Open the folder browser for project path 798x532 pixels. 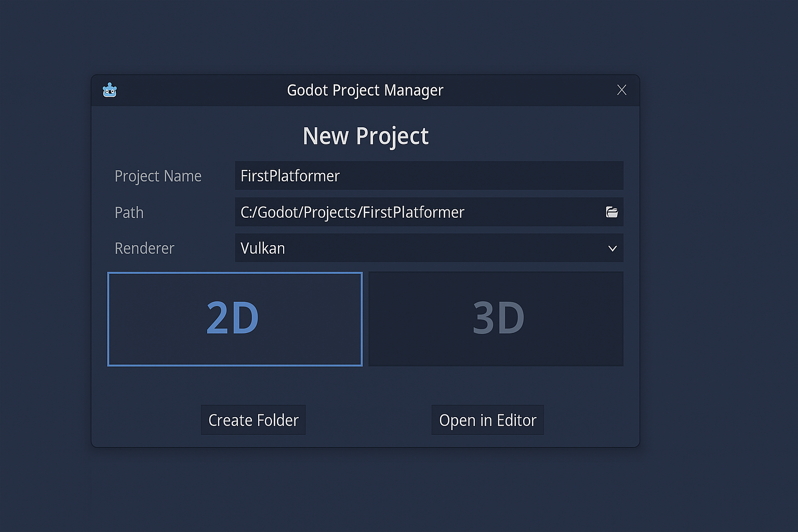point(612,212)
